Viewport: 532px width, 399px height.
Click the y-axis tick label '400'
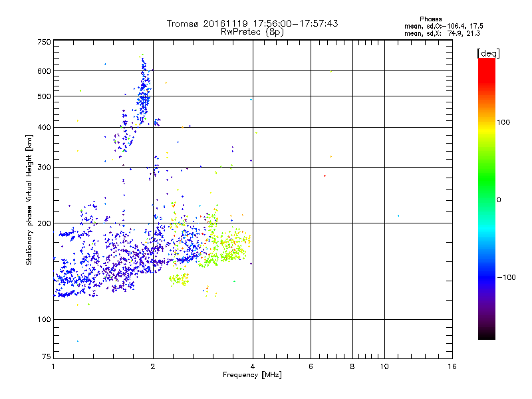point(44,127)
